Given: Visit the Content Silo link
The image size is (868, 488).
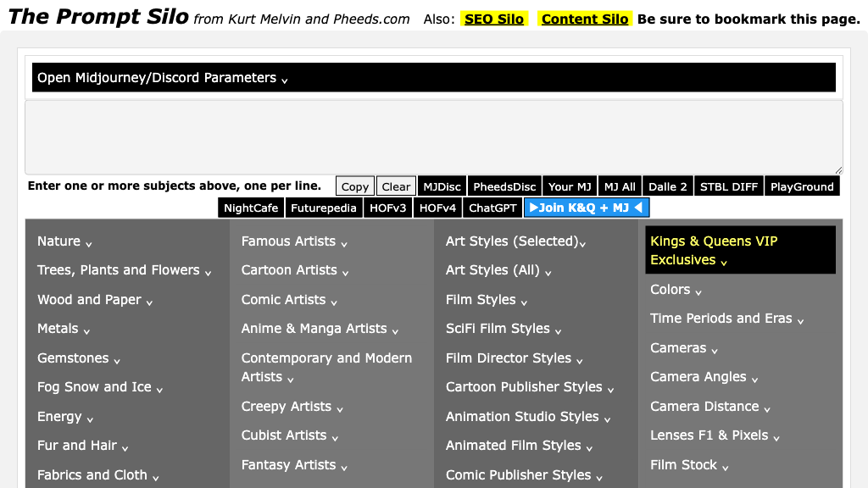Looking at the screenshot, I should 585,19.
